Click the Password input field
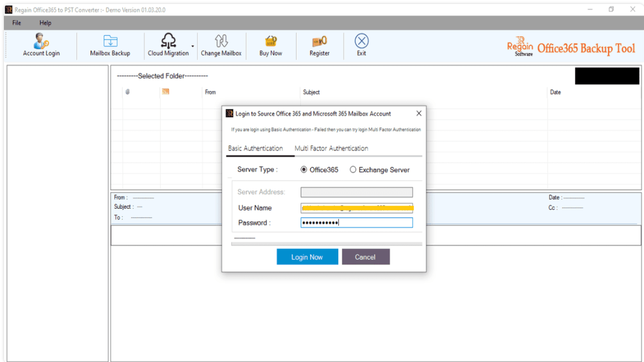 pos(356,222)
